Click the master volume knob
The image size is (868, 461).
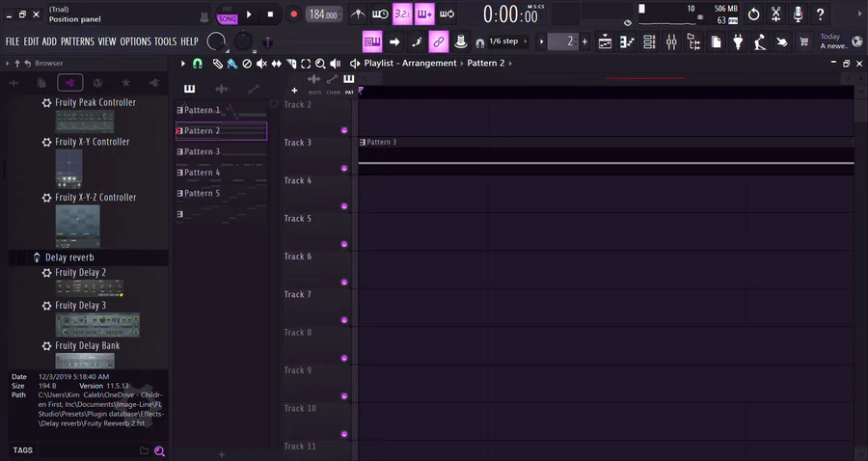tap(216, 41)
